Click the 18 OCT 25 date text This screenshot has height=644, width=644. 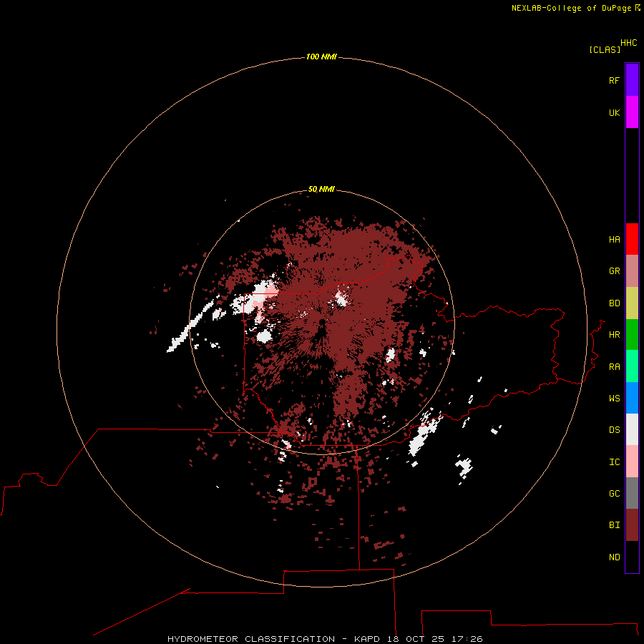coord(415,639)
